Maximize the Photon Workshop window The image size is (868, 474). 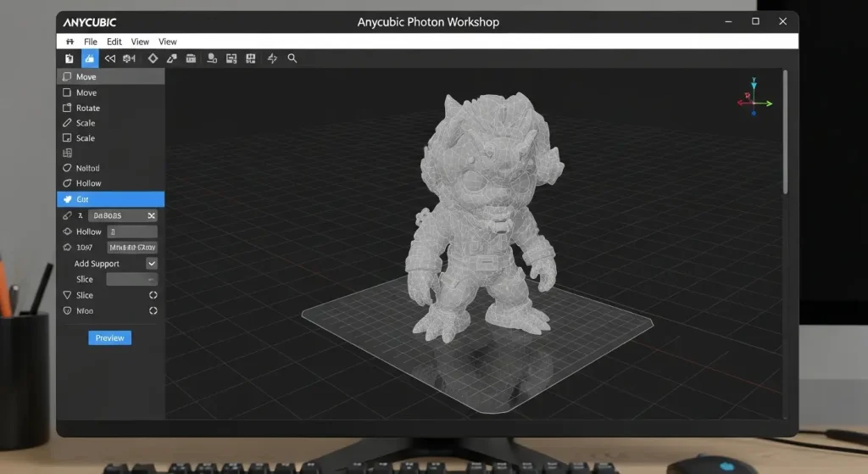coord(755,21)
